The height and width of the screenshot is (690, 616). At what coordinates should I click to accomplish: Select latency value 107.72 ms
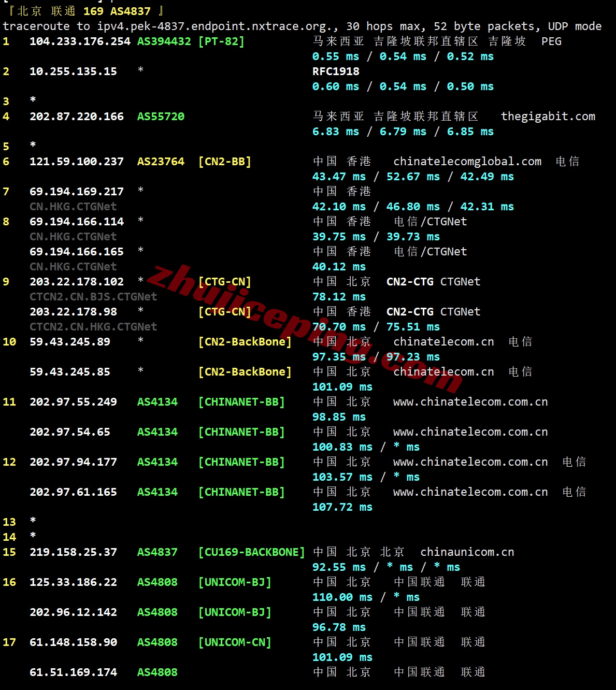tap(342, 507)
